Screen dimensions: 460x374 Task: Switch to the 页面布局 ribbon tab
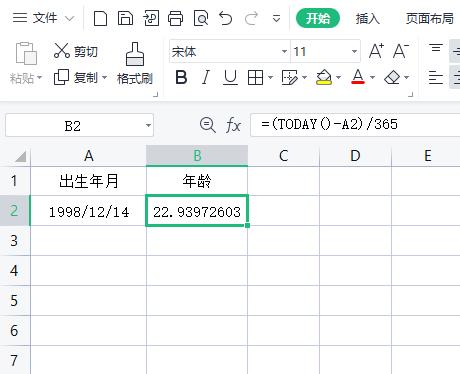430,18
